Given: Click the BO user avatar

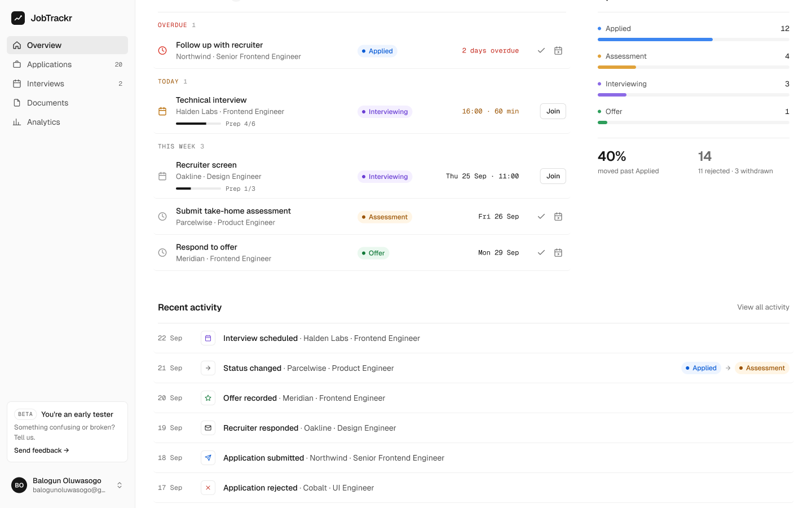Looking at the screenshot, I should (19, 485).
